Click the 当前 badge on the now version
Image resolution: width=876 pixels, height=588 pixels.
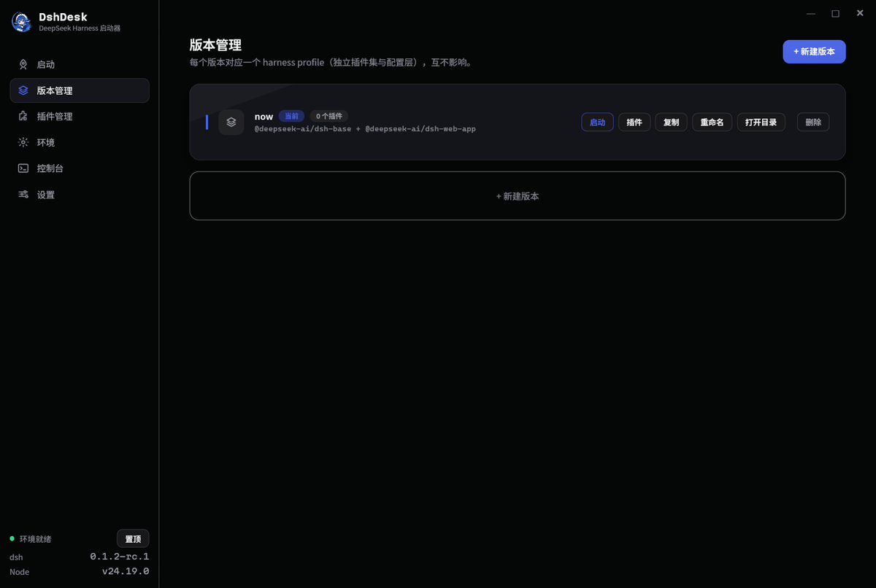click(291, 116)
